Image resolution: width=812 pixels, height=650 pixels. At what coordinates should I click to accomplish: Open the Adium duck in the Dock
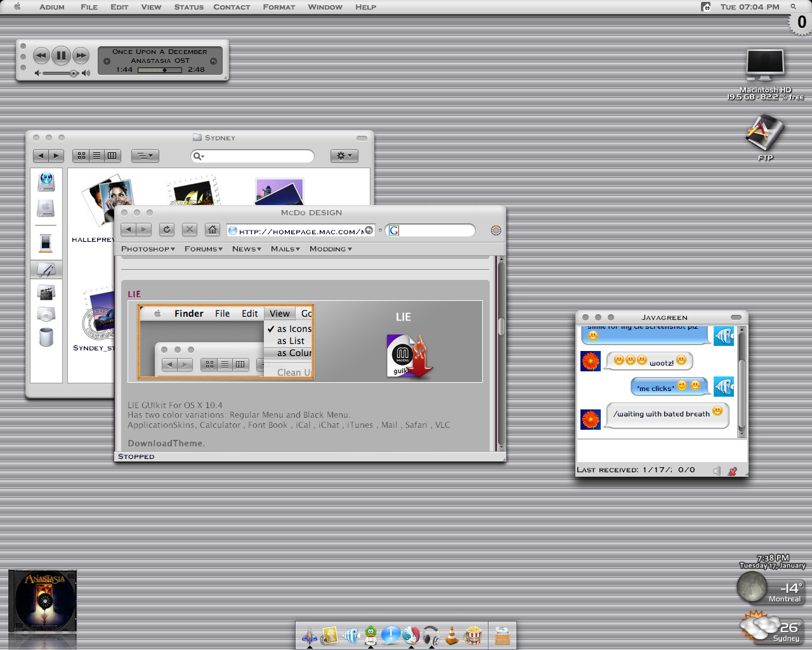tap(370, 635)
